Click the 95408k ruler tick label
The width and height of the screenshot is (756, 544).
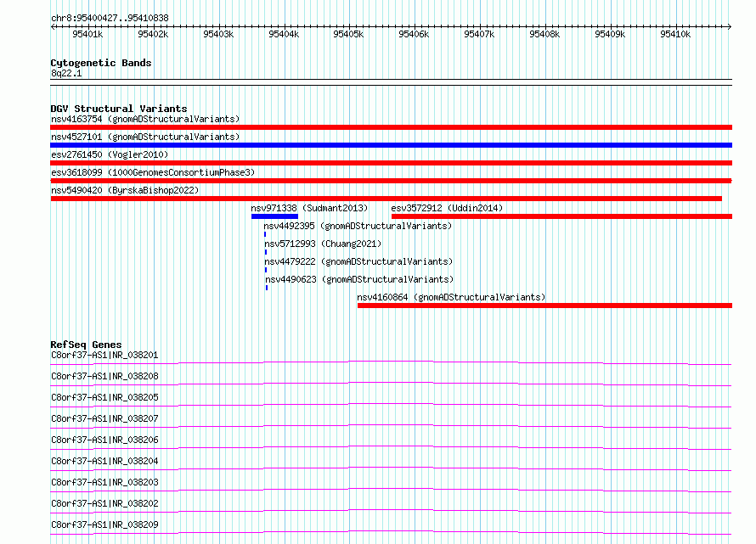[x=544, y=34]
